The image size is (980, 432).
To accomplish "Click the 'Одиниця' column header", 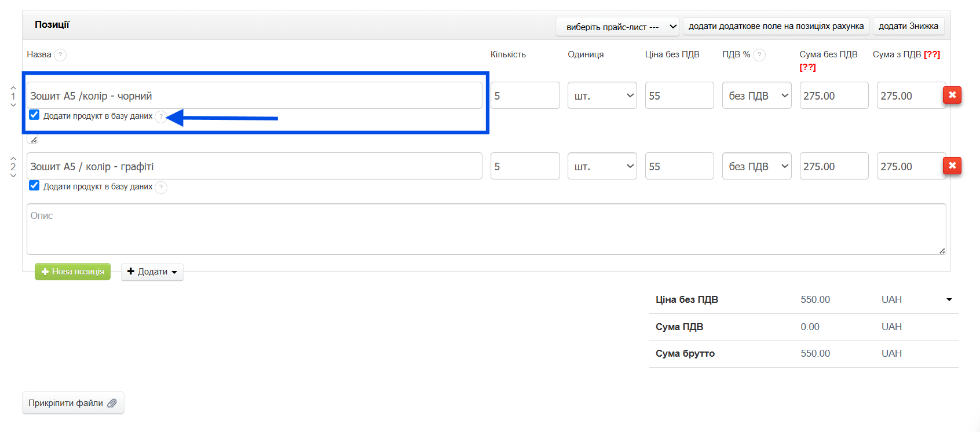I will pyautogui.click(x=586, y=54).
